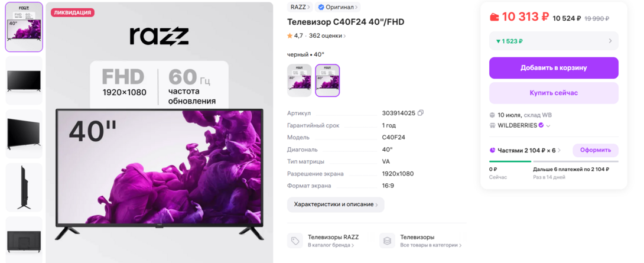Open 362 оценки reviews link
The height and width of the screenshot is (263, 644).
[327, 35]
